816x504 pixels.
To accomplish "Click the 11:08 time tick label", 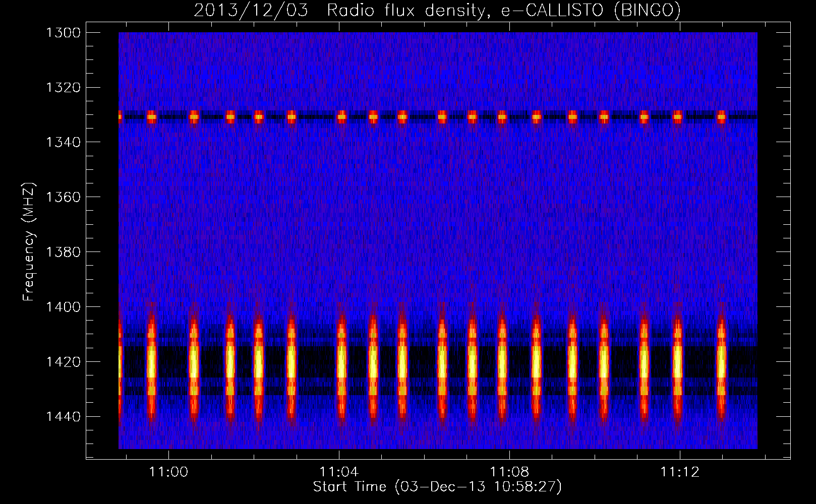I will click(509, 472).
